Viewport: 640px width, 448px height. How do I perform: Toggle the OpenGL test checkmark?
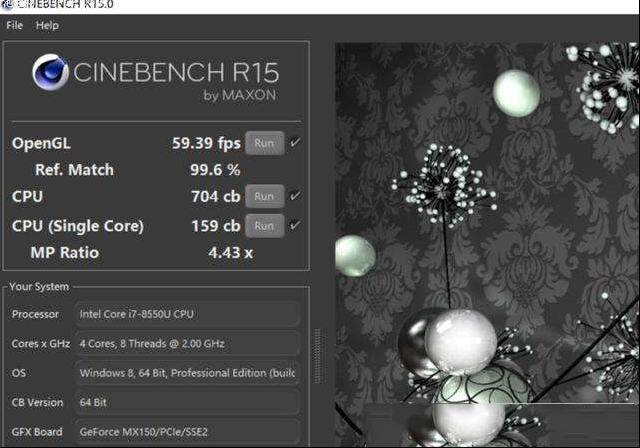(x=295, y=142)
